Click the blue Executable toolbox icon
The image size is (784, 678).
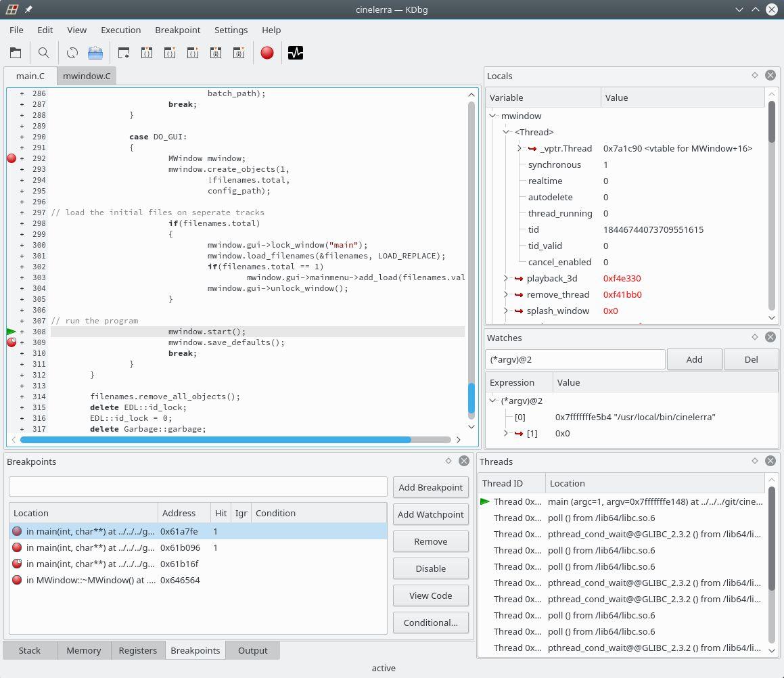click(x=95, y=53)
